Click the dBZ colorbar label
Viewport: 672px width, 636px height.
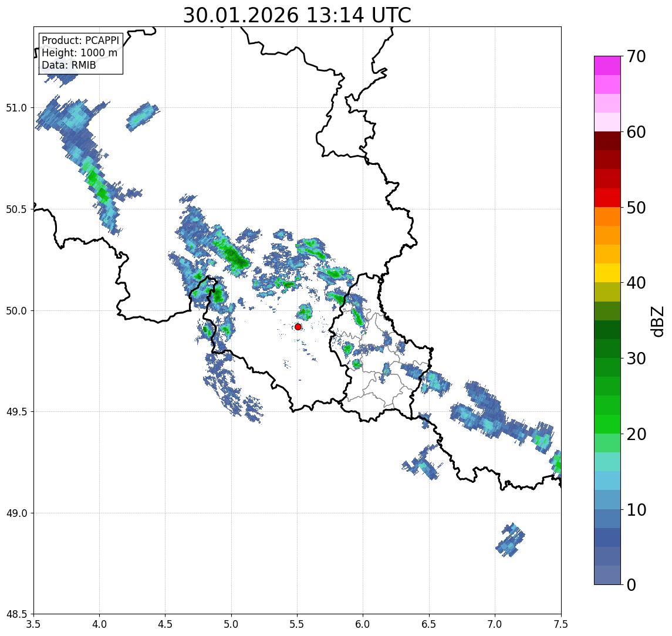[x=657, y=322]
